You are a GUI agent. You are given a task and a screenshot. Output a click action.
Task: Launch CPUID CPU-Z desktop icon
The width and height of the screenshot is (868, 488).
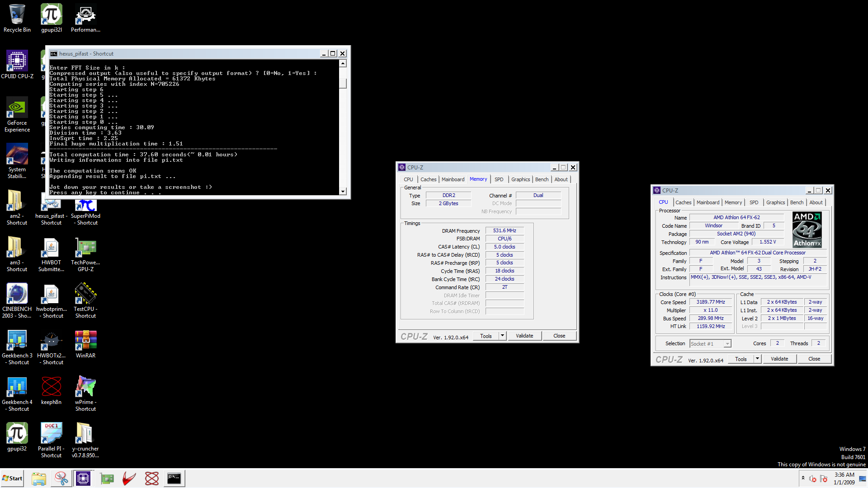coord(17,65)
